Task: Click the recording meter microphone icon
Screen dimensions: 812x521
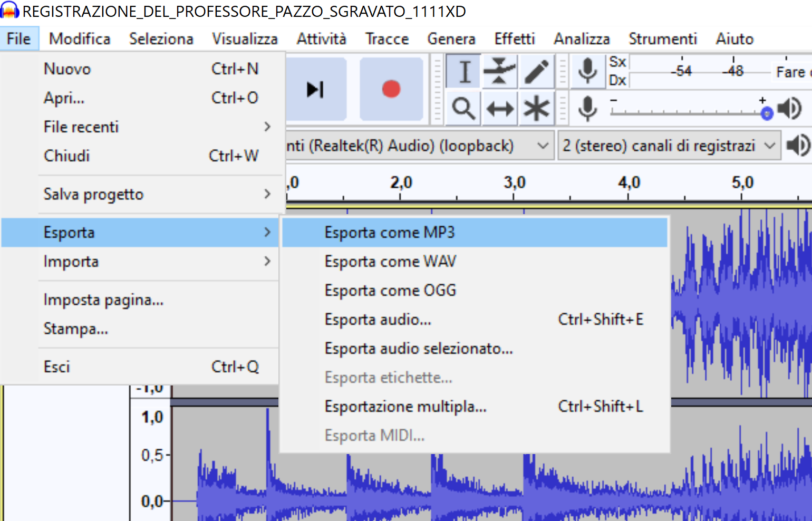Action: [x=587, y=71]
